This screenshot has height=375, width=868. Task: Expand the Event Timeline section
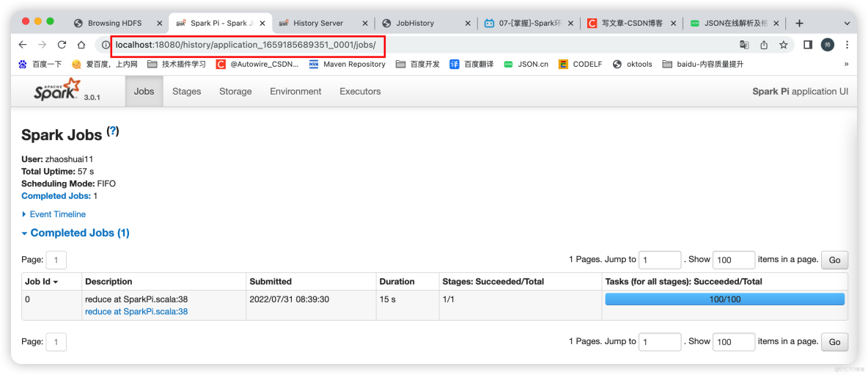[x=54, y=214]
